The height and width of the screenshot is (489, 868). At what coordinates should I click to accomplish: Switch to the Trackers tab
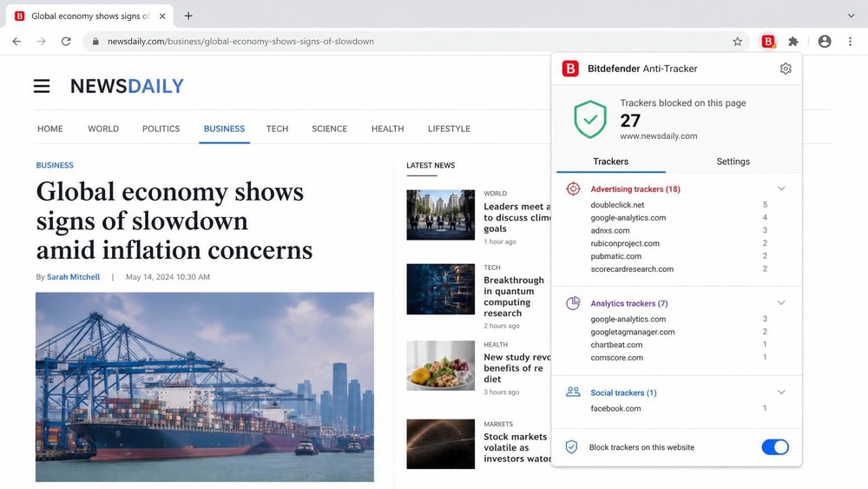(610, 162)
